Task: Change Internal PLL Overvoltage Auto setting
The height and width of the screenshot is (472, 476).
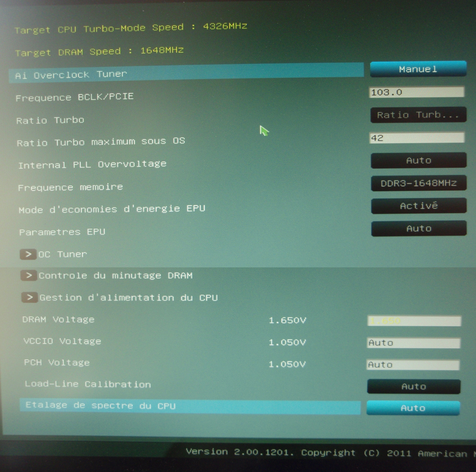Action: [418, 161]
